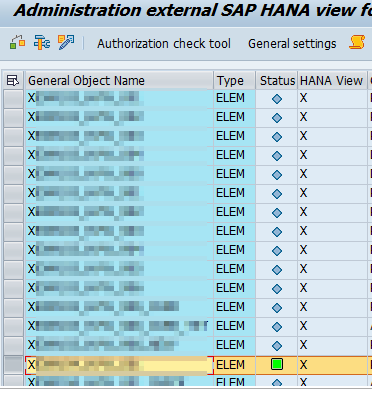The image size is (372, 394).
Task: Select the first row using its row selector
Action: [13, 99]
